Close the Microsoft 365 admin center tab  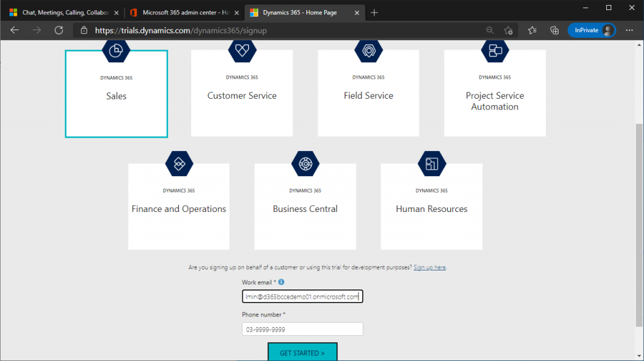coord(236,13)
